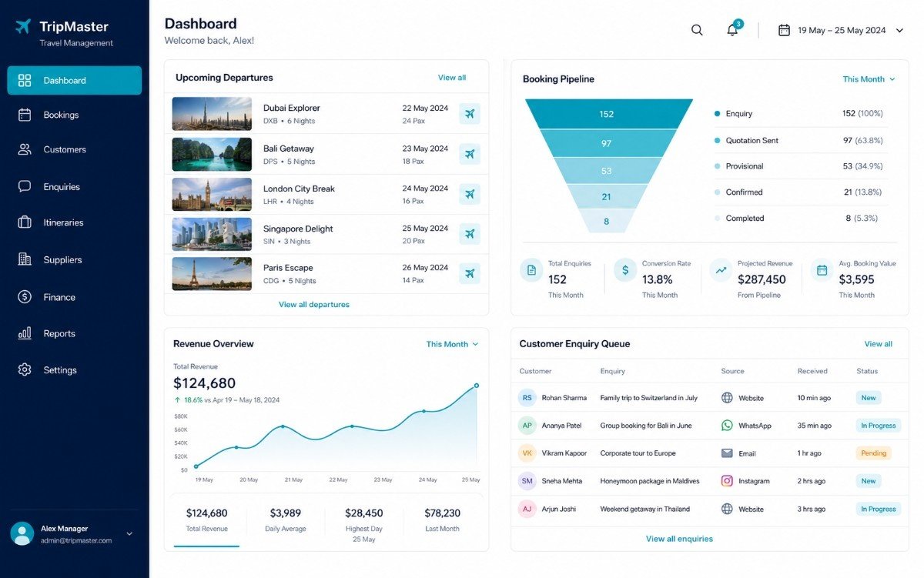Open Customers section label in sidebar
The height and width of the screenshot is (578, 924).
pyautogui.click(x=65, y=149)
